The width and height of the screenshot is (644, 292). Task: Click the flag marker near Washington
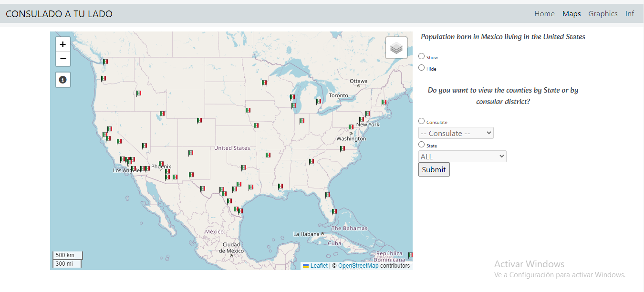351,127
